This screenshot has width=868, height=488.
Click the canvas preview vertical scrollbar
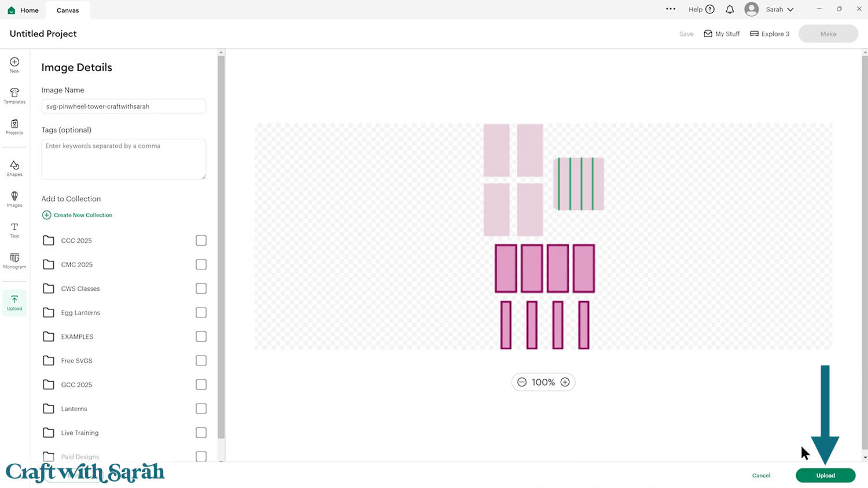click(x=865, y=253)
